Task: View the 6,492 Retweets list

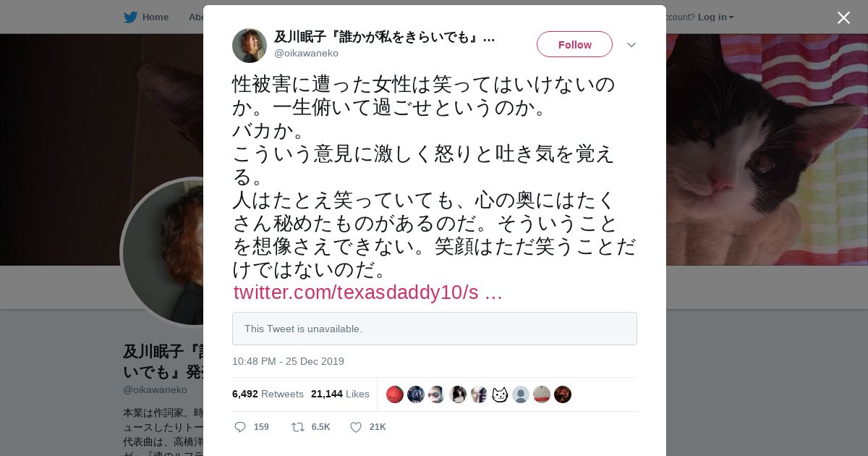Action: pos(268,394)
